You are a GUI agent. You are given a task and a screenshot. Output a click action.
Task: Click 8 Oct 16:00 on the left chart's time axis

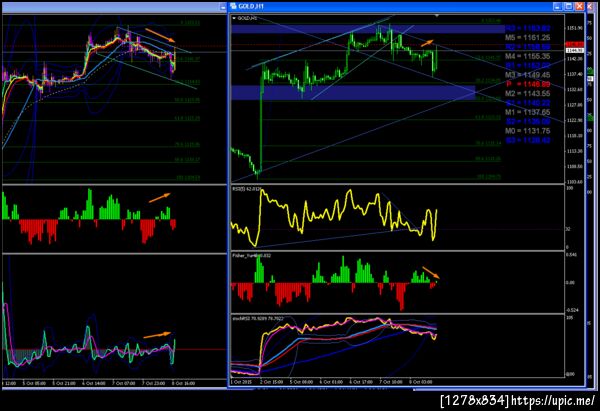(x=184, y=383)
